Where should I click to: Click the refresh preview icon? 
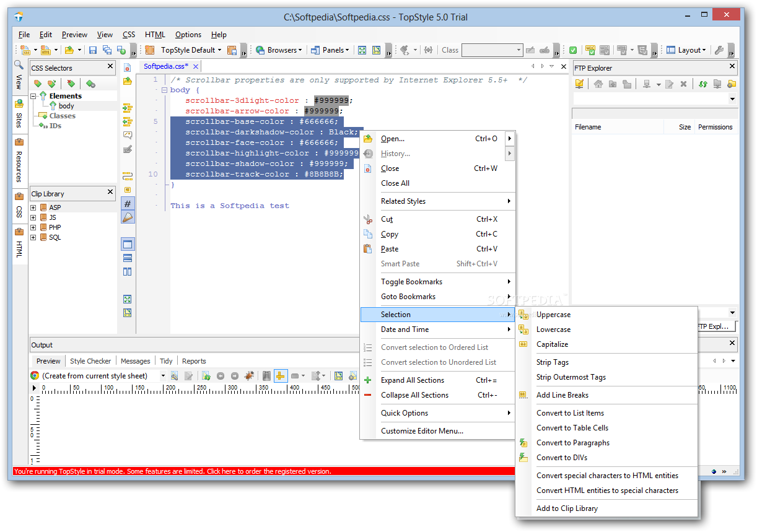click(x=206, y=376)
